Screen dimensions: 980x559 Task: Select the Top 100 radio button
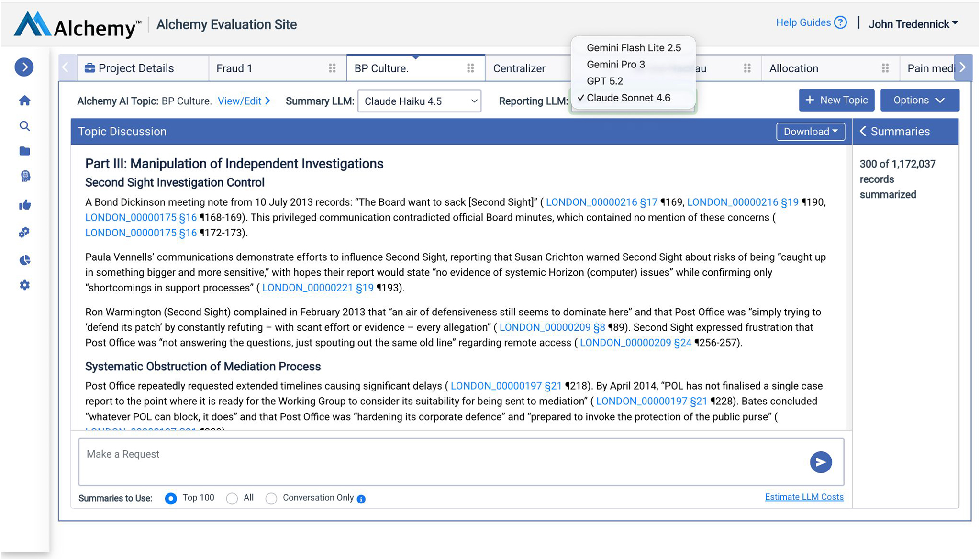tap(171, 499)
